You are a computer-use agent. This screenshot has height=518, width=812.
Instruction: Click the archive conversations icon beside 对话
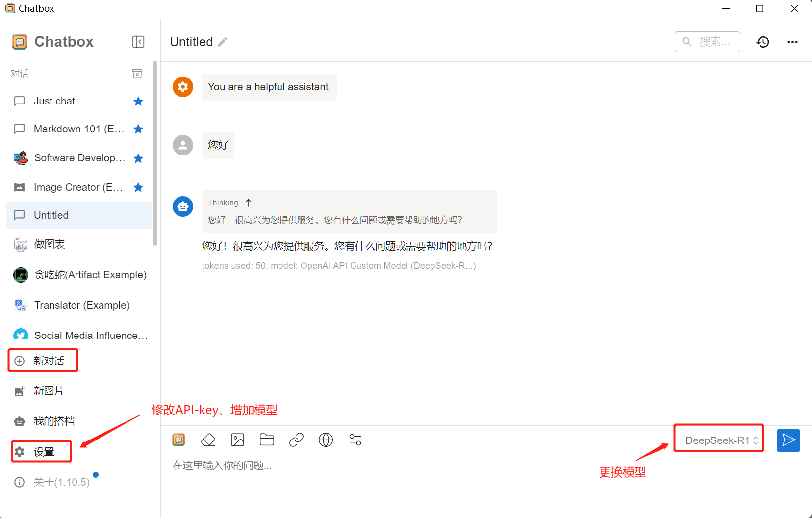click(x=137, y=74)
